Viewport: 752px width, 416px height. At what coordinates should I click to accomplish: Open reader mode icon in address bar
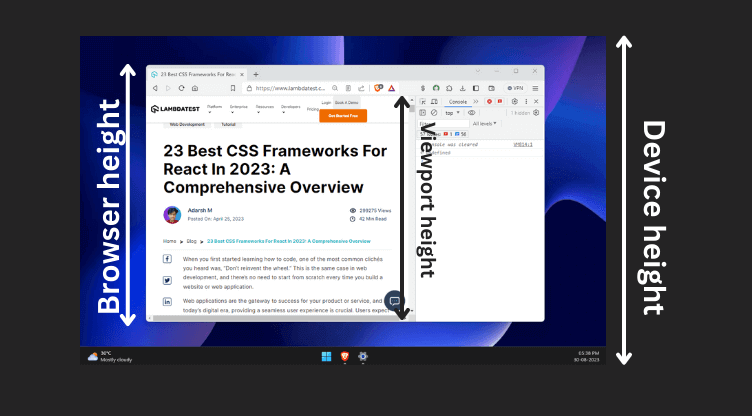coord(348,88)
